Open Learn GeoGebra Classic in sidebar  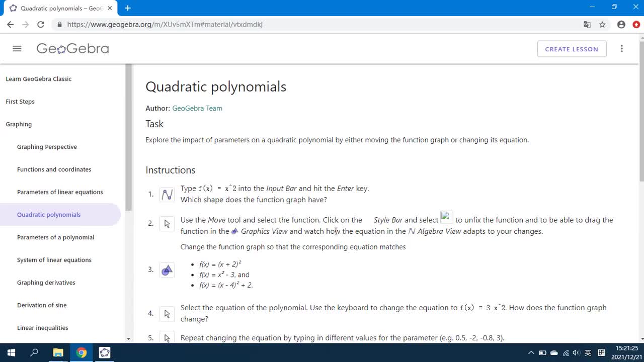[39, 79]
